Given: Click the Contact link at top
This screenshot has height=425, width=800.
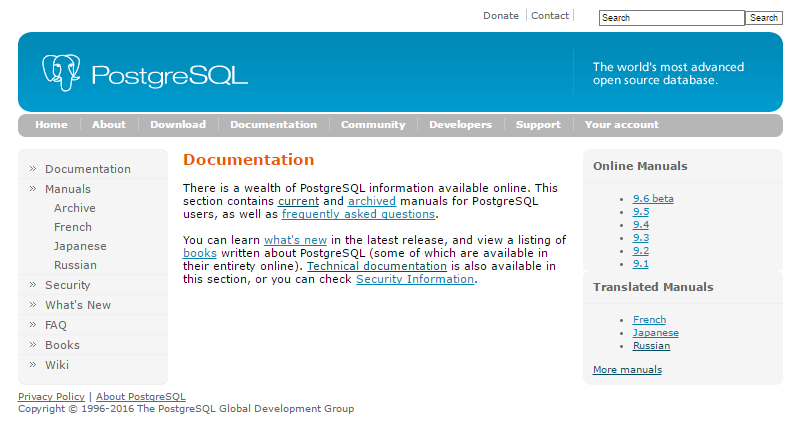Looking at the screenshot, I should [x=549, y=16].
